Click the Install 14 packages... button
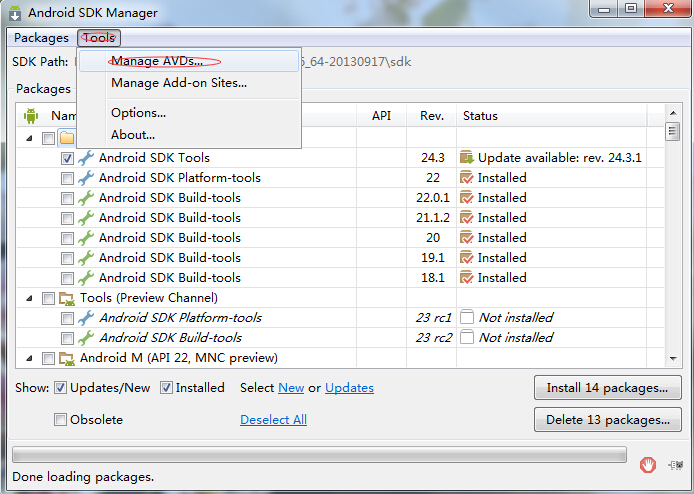 [608, 388]
